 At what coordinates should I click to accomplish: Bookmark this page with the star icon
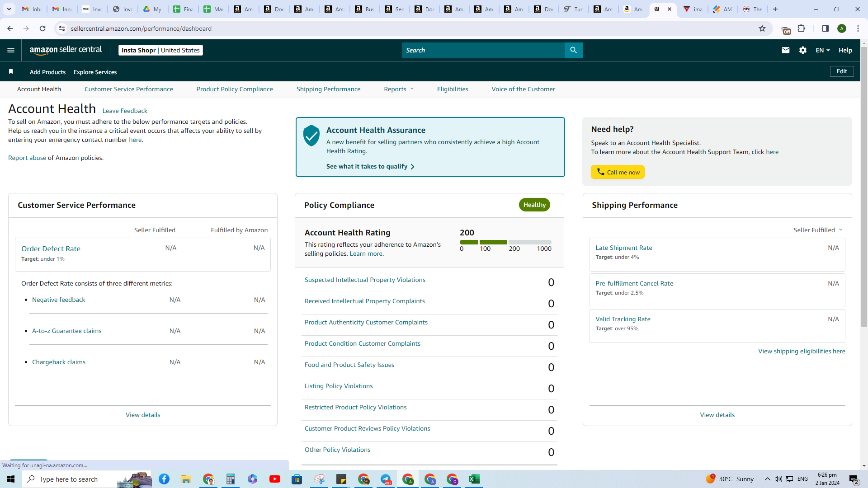pyautogui.click(x=762, y=28)
